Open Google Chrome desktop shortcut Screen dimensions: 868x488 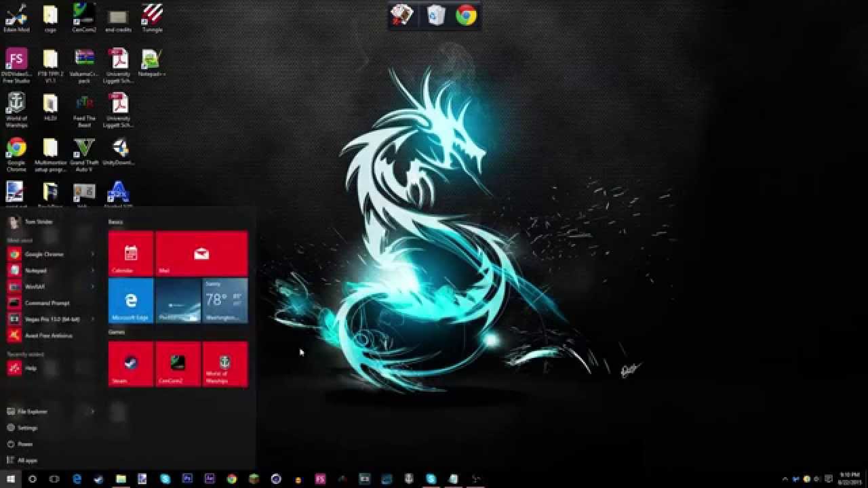[x=16, y=155]
